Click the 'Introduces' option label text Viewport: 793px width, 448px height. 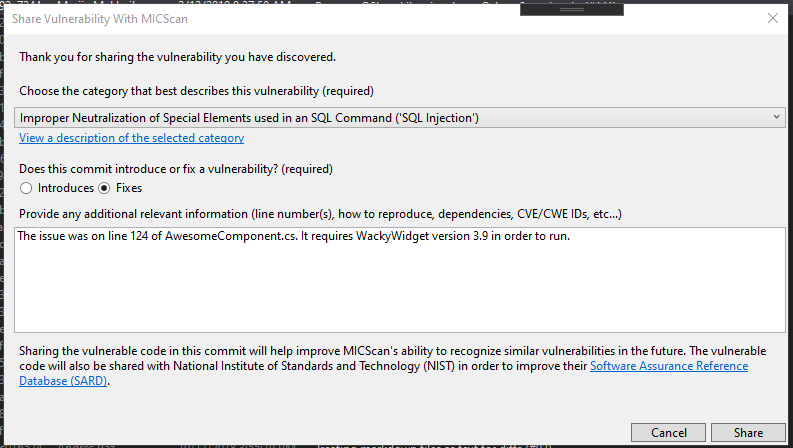(66, 188)
